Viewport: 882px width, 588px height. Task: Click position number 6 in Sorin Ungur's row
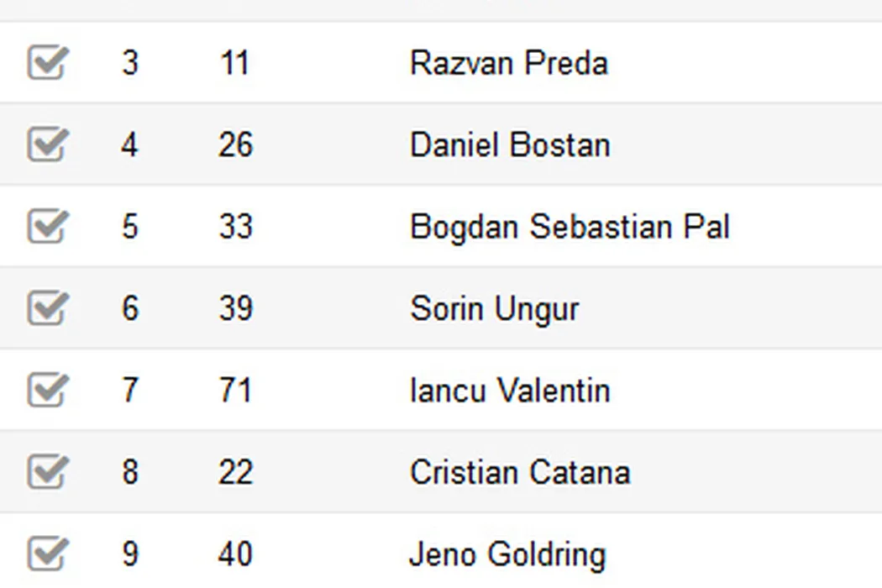click(x=129, y=308)
